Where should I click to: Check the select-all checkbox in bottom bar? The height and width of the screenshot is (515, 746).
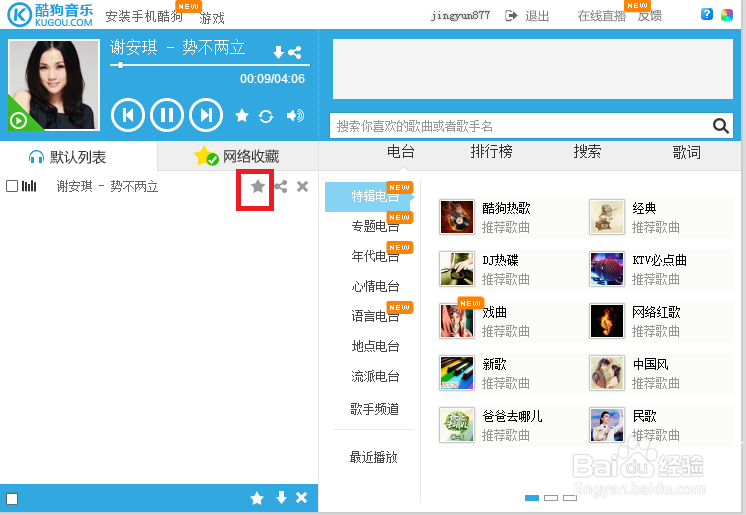pos(12,499)
